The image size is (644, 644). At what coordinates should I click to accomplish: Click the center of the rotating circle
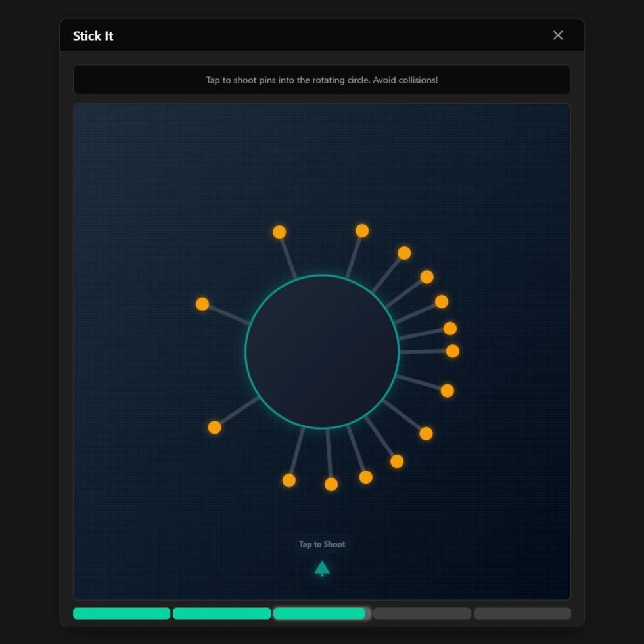click(x=322, y=352)
